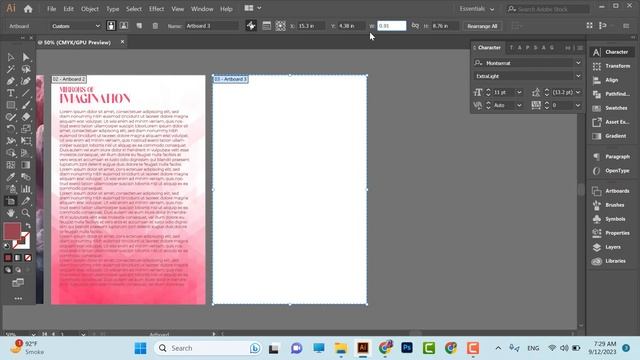
Task: Select the Artboard tool
Action: click(11, 201)
